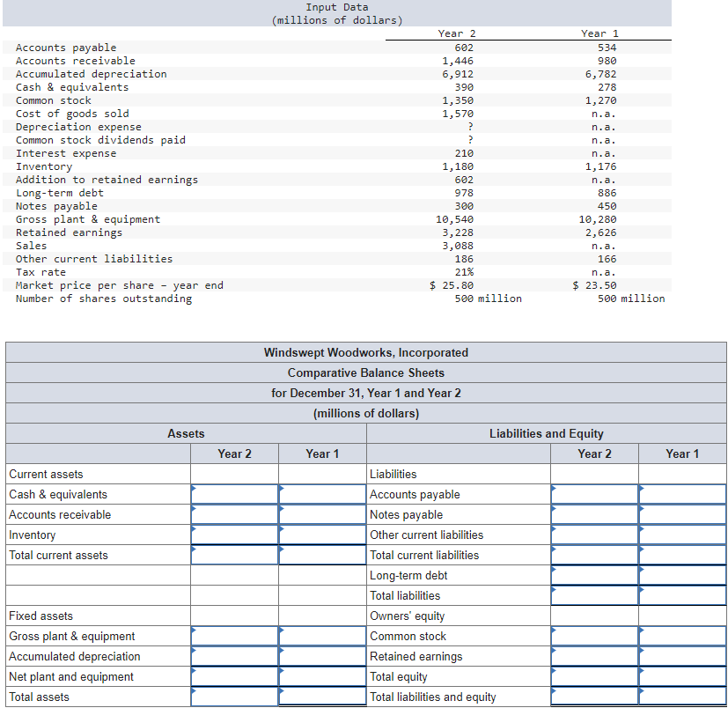
Task: Click the Total current assets Year 2 cell
Action: pos(234,555)
